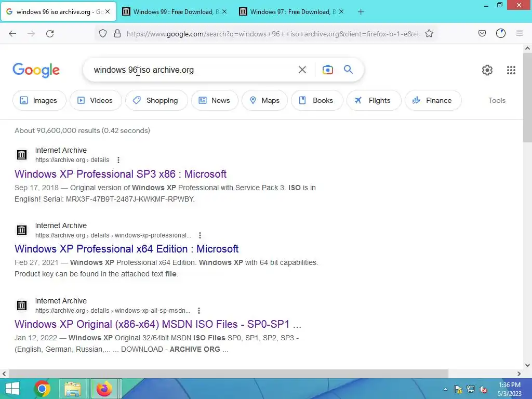
Task: Click the scroll down arrow
Action: 527,365
